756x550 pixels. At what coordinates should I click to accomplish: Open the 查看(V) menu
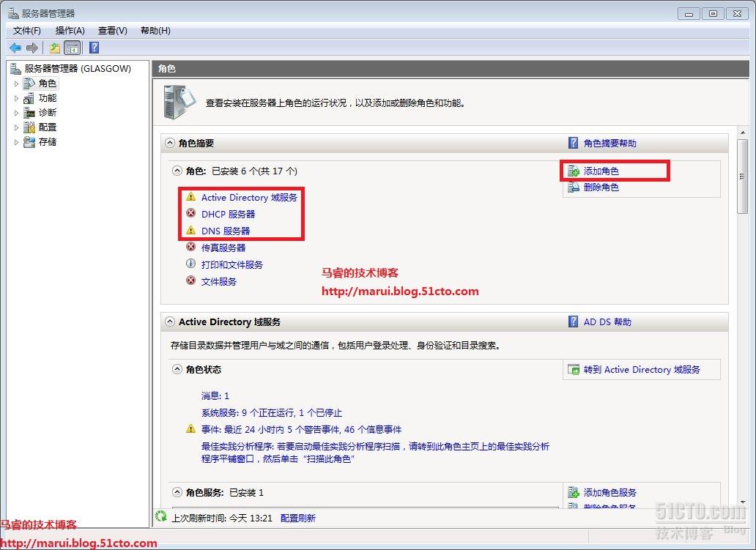[112, 30]
